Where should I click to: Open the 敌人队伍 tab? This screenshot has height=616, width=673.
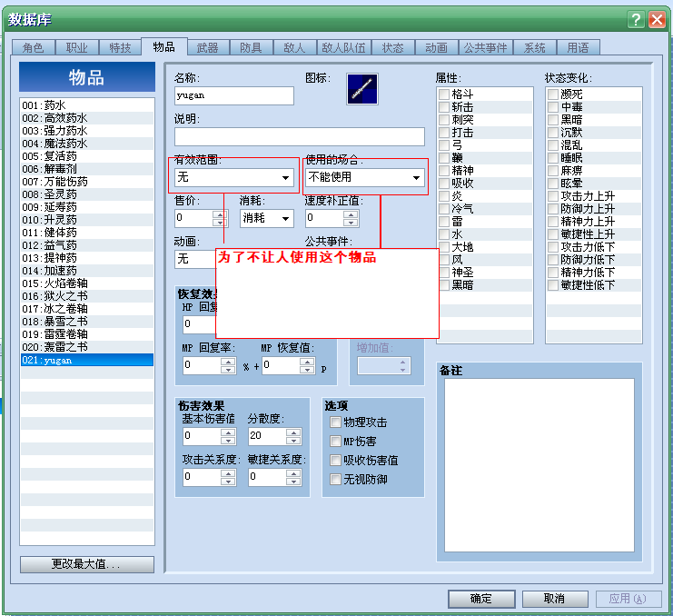pyautogui.click(x=344, y=47)
